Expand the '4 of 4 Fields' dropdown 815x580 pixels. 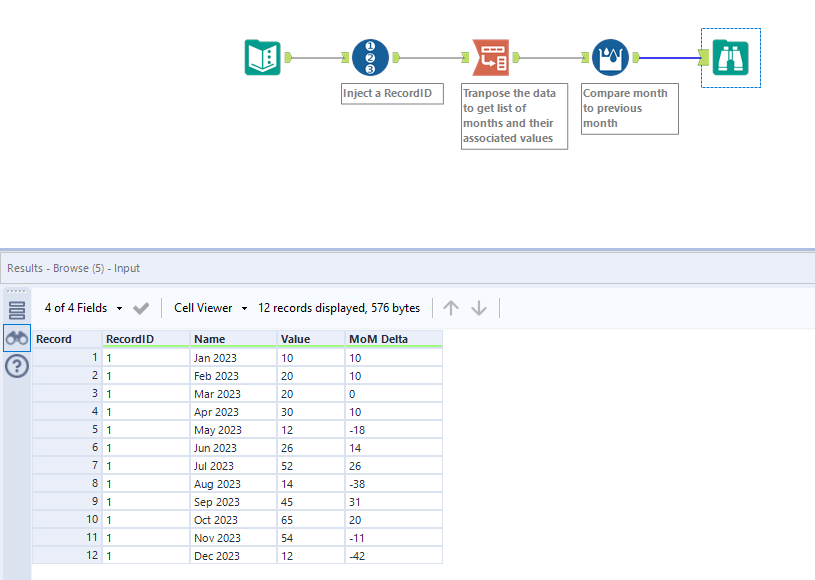point(84,308)
